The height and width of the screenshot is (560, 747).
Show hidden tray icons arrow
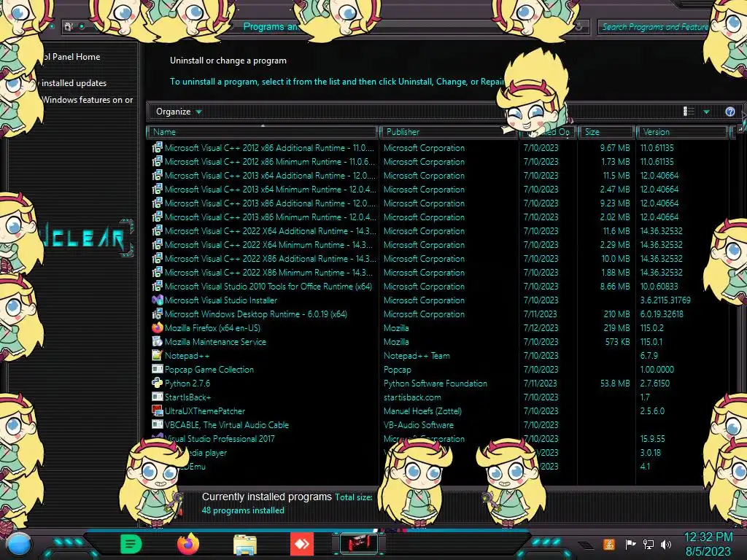point(586,545)
